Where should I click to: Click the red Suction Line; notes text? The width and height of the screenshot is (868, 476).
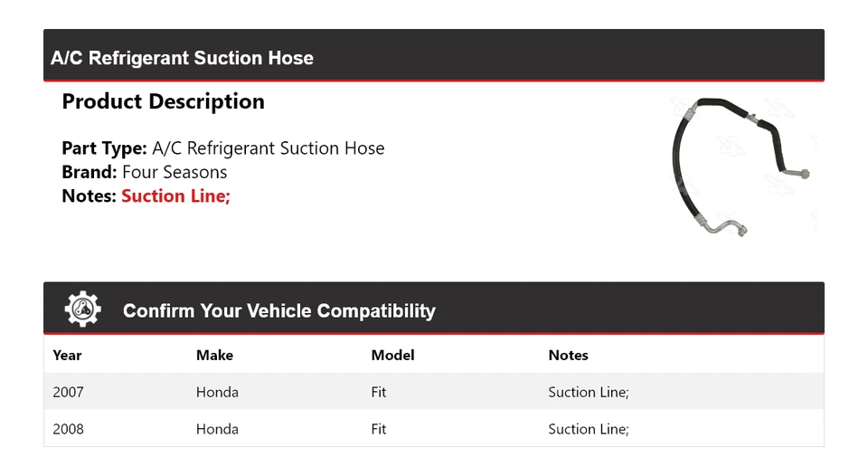point(175,195)
